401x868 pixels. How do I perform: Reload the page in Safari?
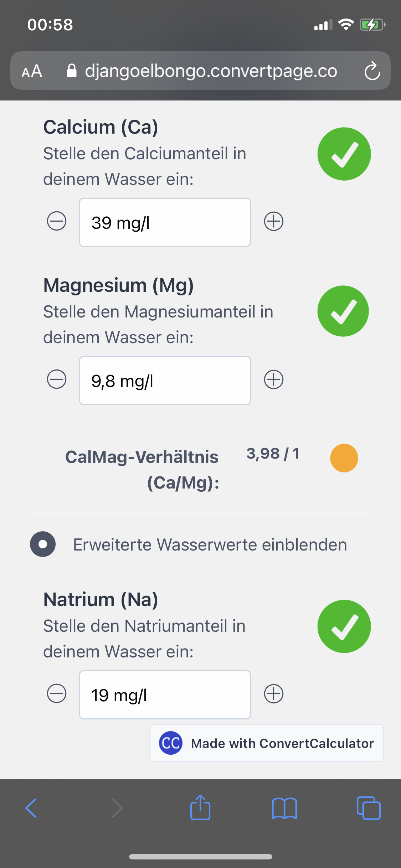[372, 71]
